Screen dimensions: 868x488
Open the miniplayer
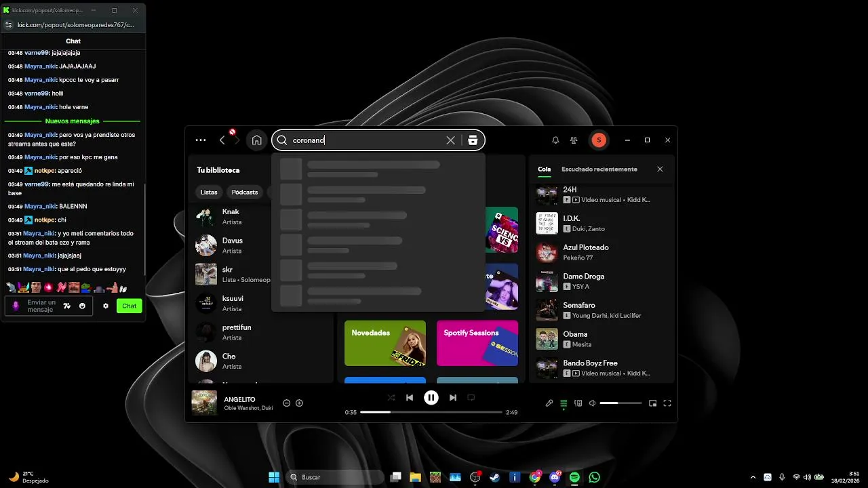coord(652,403)
